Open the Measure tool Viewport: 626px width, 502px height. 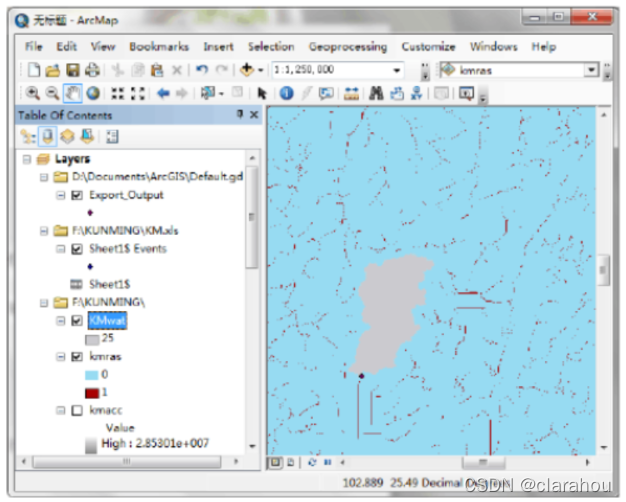point(351,93)
